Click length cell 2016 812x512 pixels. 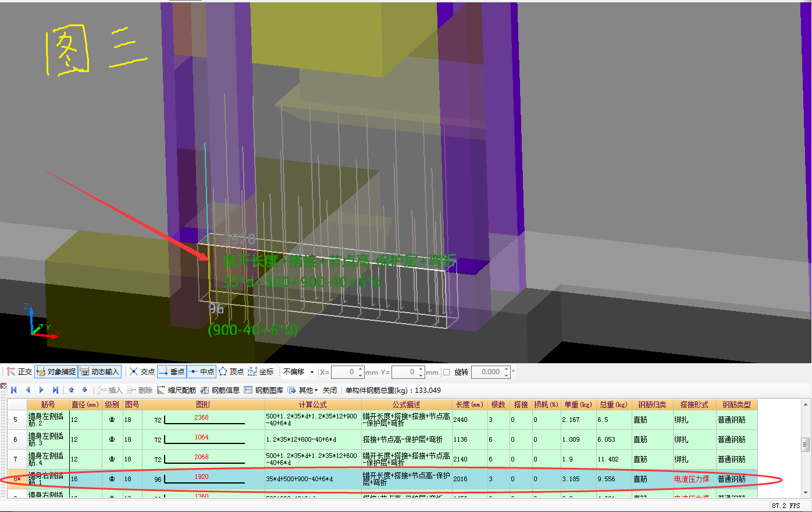point(470,479)
